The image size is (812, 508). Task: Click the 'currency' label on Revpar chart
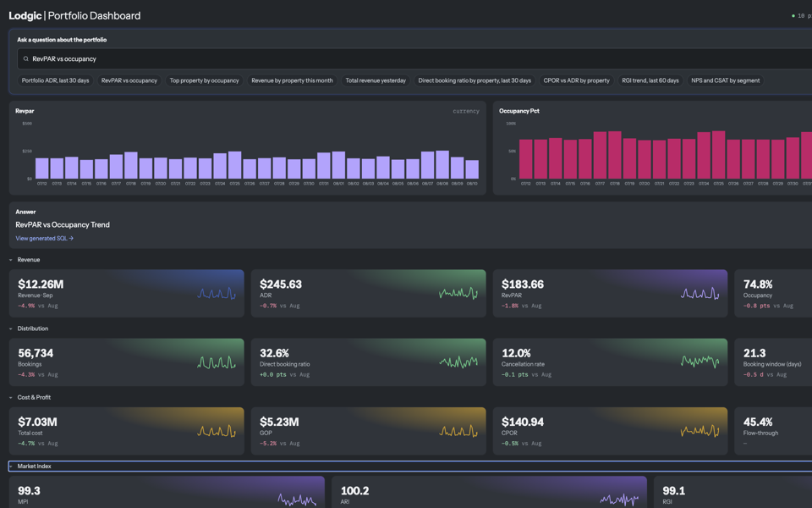pos(466,111)
